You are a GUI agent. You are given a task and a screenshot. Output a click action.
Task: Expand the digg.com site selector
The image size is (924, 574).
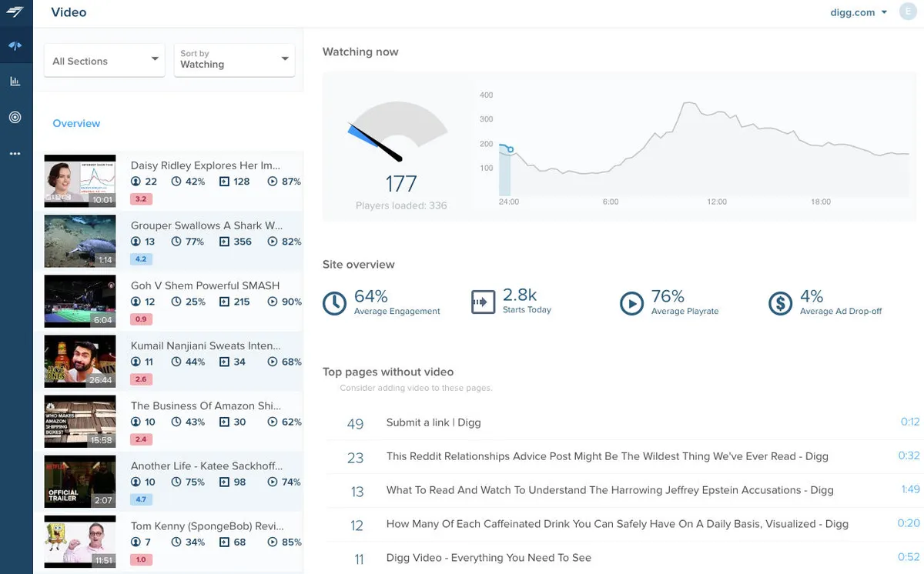click(859, 12)
